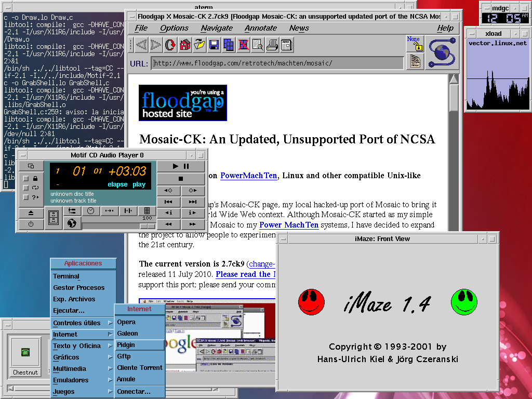Open the CD database file-cabinet icon
This screenshot has height=399, width=532.
[x=54, y=217]
